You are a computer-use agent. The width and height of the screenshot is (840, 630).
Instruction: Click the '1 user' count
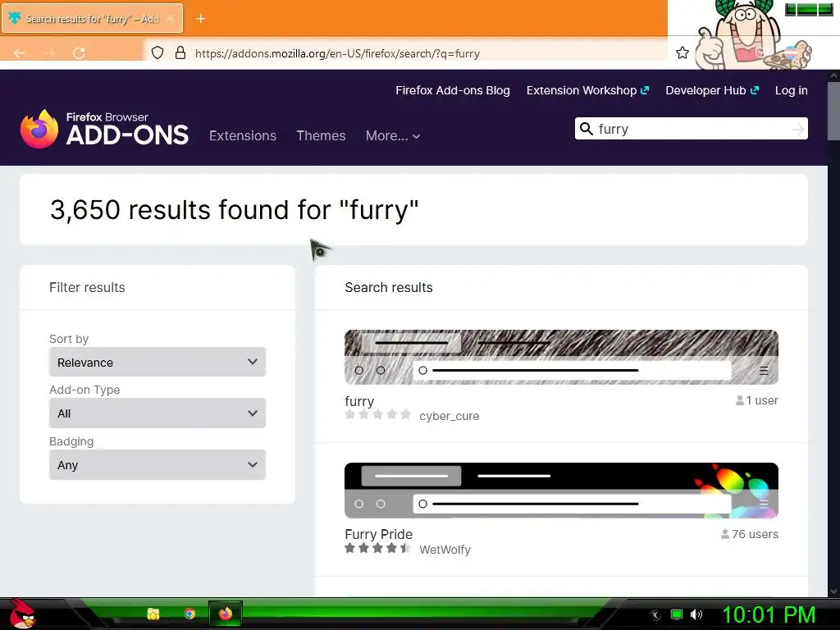(757, 400)
